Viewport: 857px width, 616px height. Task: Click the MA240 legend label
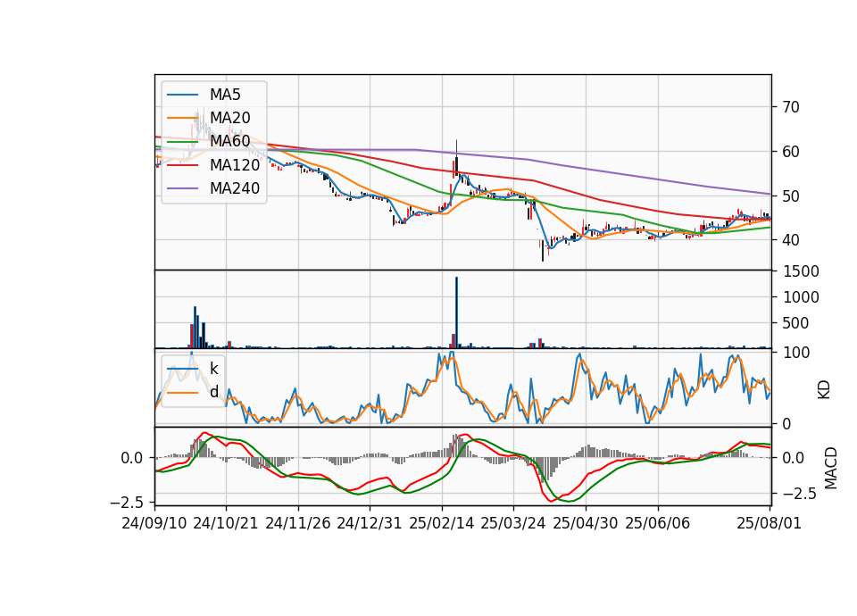235,188
